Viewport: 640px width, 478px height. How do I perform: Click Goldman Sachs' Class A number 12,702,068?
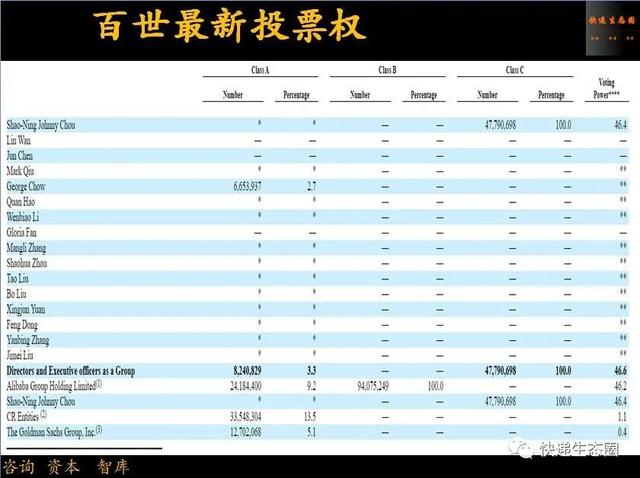pos(246,432)
